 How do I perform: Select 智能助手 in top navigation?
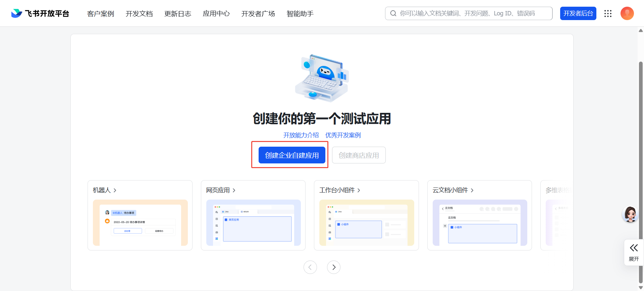tap(300, 14)
